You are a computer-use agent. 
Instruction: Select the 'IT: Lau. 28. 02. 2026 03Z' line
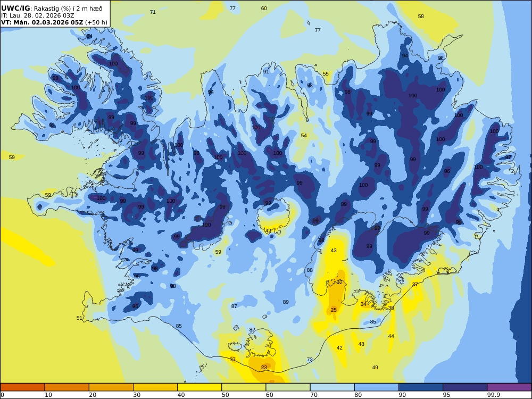click(38, 15)
